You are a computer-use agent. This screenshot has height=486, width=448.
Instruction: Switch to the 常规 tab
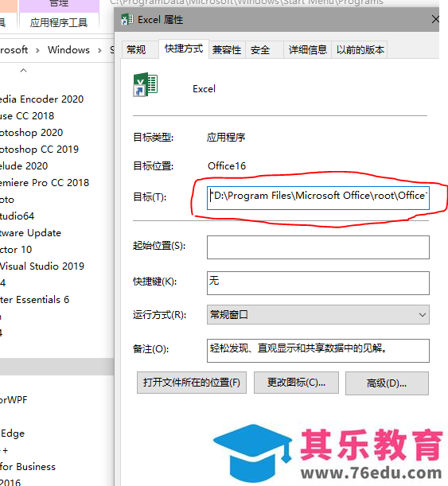[136, 49]
